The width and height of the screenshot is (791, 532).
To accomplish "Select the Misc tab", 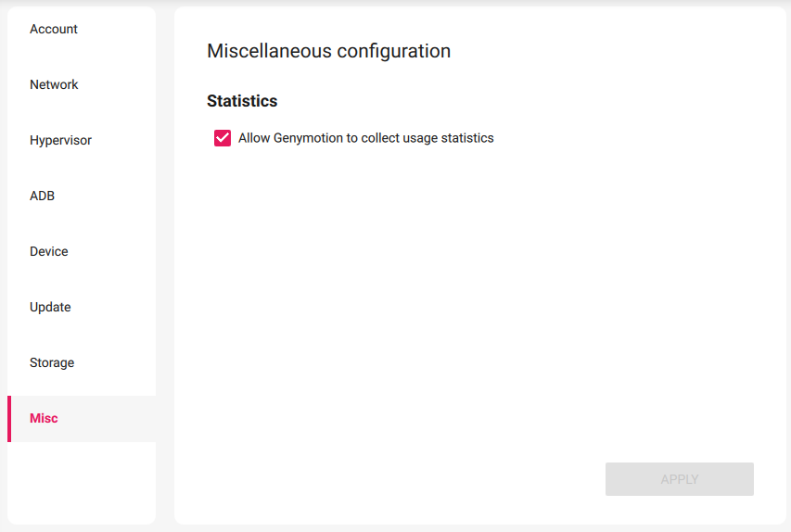I will point(44,419).
